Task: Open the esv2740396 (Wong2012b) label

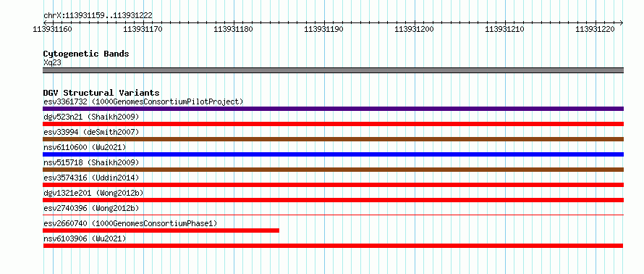Action: coord(91,208)
